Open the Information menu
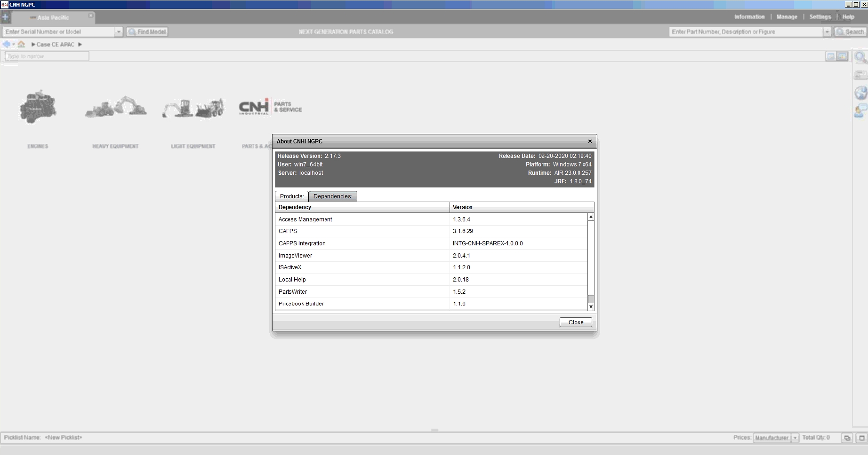 click(x=749, y=17)
